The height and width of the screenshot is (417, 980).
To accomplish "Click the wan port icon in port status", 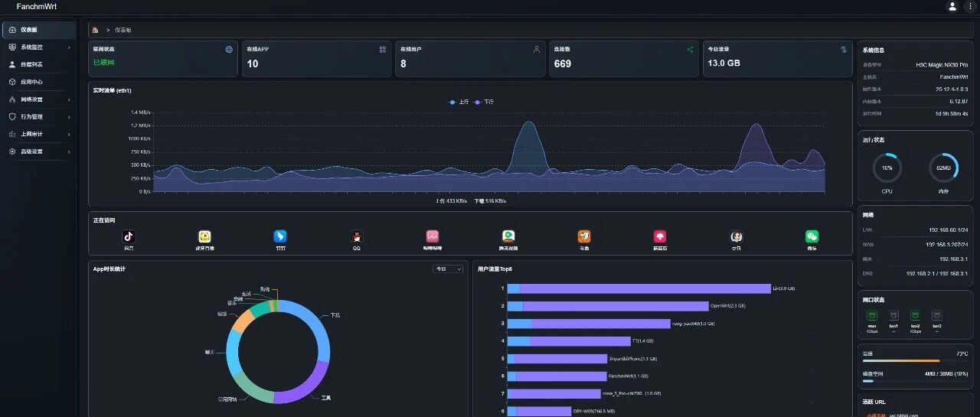I will 872,314.
